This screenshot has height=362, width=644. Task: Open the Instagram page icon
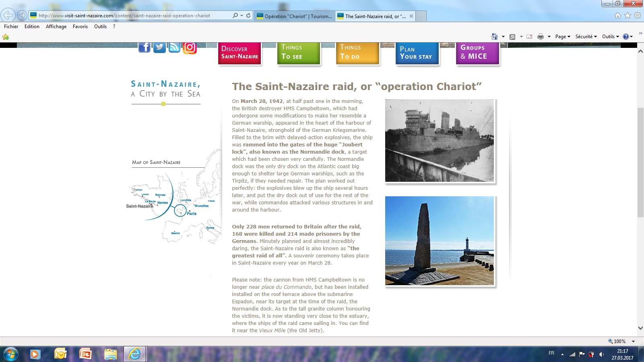(190, 48)
